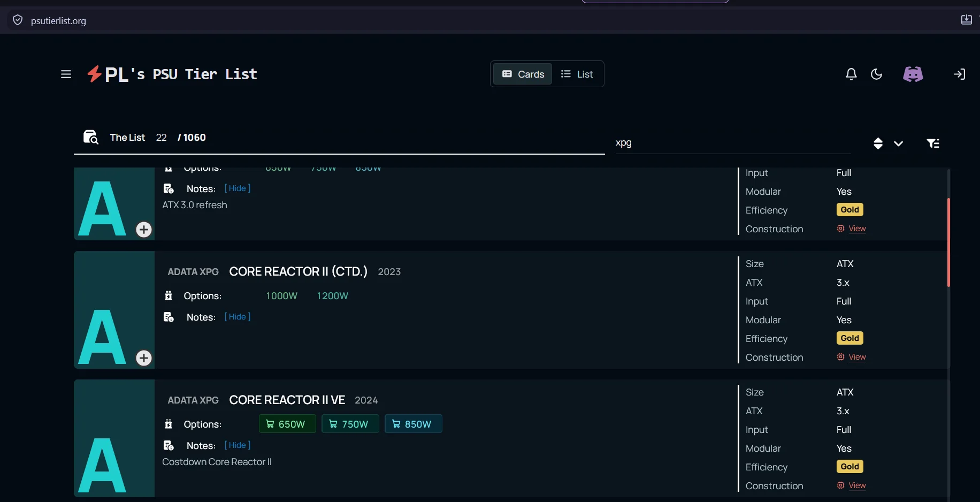Click The List heading label
Image resolution: width=980 pixels, height=502 pixels.
pos(127,138)
